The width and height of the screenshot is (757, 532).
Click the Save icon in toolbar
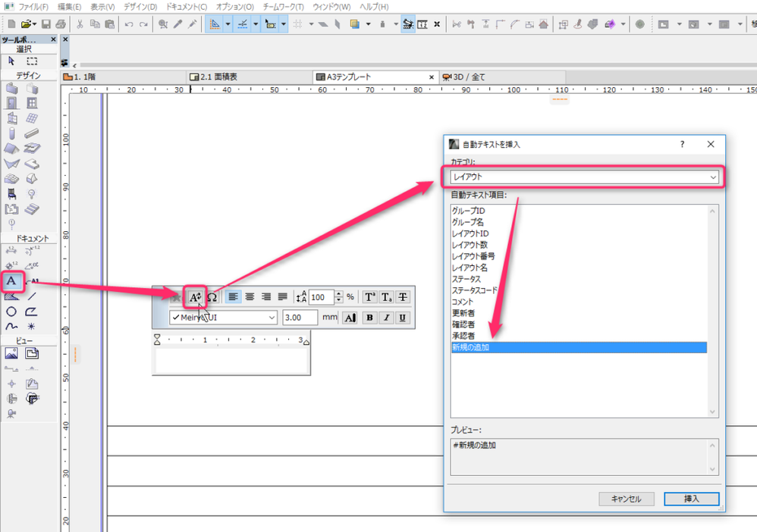coord(46,24)
